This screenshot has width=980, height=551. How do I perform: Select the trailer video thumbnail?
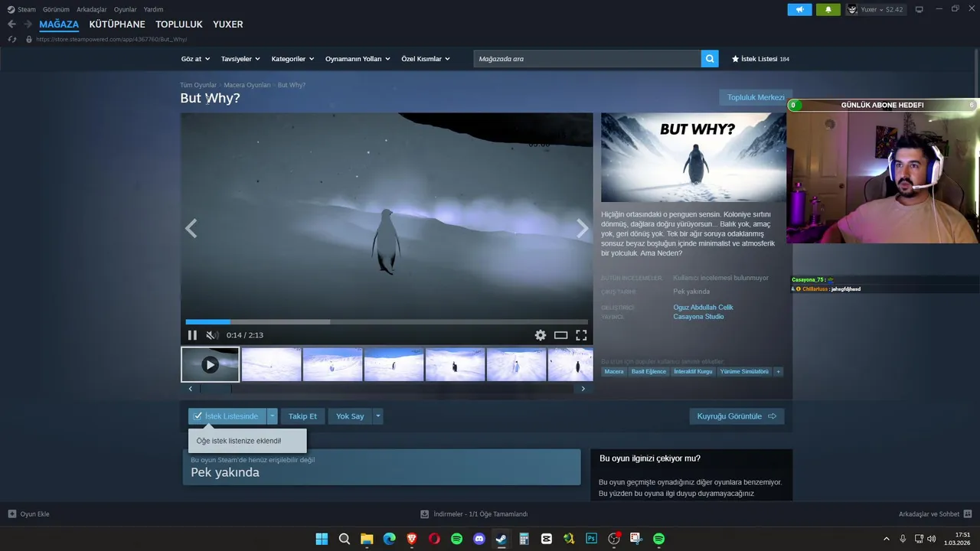pyautogui.click(x=210, y=364)
